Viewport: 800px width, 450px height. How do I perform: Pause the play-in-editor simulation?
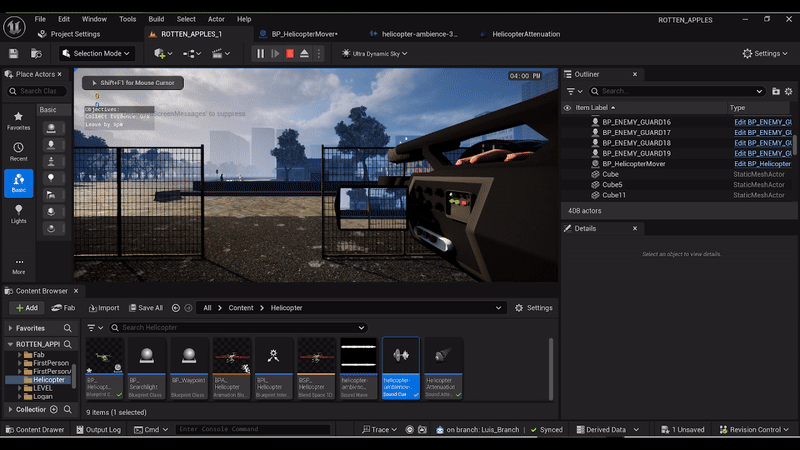coord(261,54)
